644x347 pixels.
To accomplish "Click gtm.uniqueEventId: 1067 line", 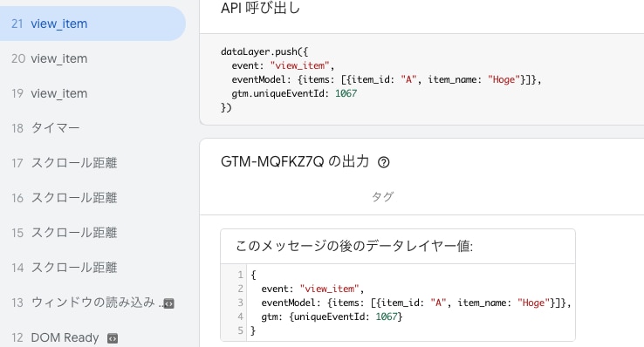I will coord(294,93).
